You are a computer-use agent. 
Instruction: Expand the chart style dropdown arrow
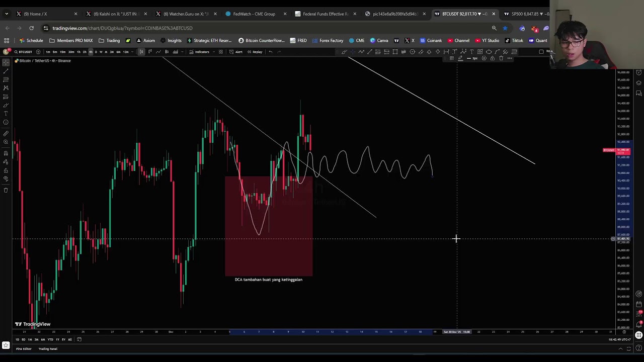[182, 52]
